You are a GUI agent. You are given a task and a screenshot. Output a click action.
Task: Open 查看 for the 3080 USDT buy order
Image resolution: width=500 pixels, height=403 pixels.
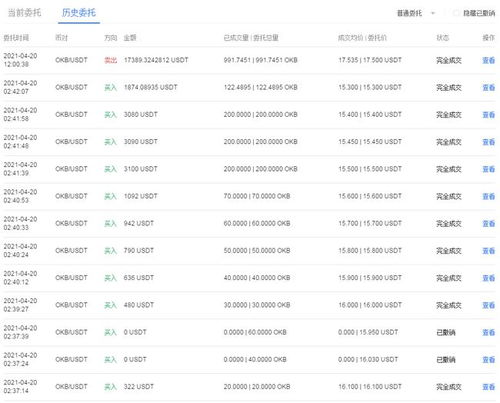point(488,115)
